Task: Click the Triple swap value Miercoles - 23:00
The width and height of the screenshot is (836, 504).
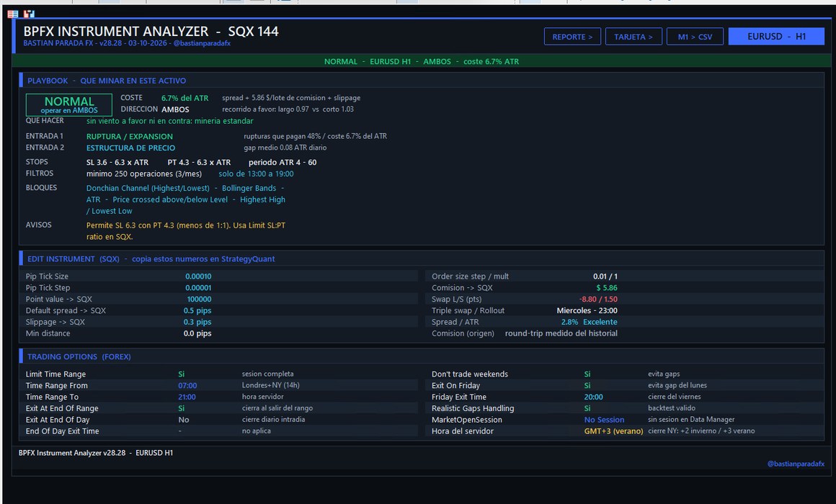Action: [x=587, y=310]
